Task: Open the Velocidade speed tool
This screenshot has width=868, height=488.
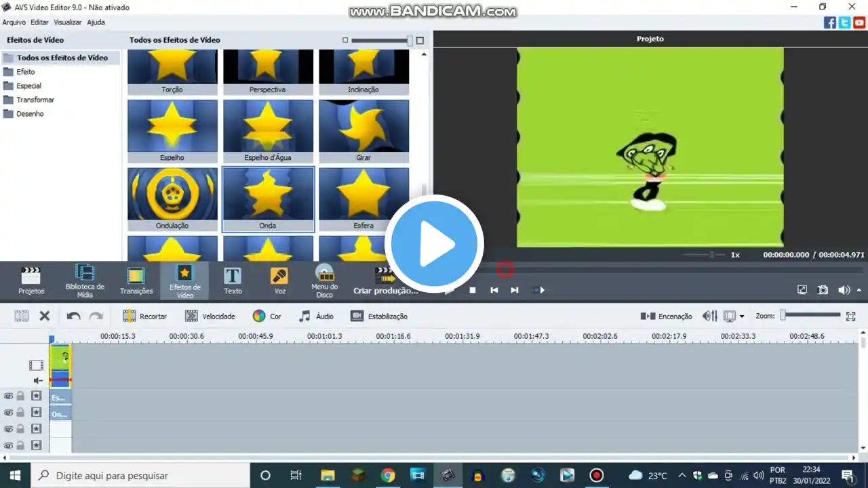Action: pyautogui.click(x=210, y=316)
